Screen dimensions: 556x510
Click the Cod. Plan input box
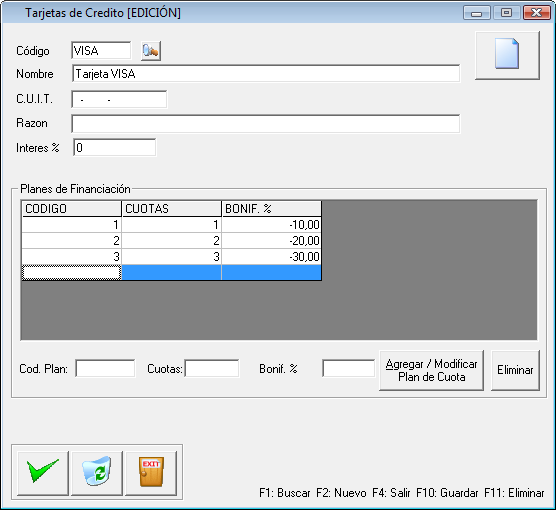coord(105,368)
